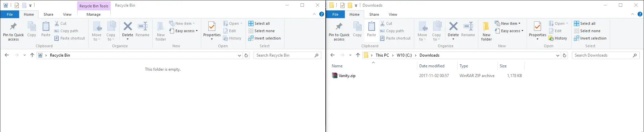This screenshot has height=132, width=644.
Task: Switch to Share tab in Recycle Bin window
Action: (48, 14)
